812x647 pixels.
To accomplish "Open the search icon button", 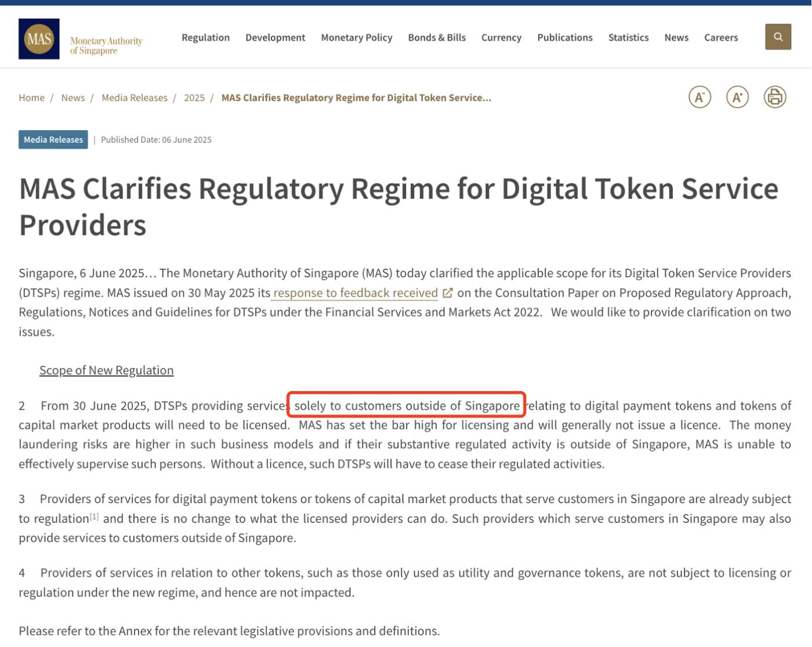I will click(778, 37).
